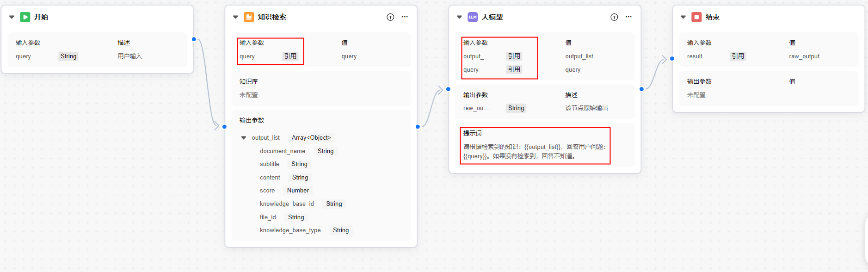Click the orange 知识检索 node icon

click(249, 17)
